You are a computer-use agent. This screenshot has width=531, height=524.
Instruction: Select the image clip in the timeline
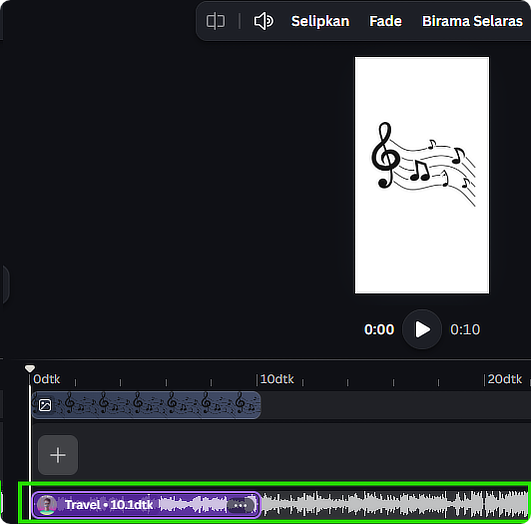(x=146, y=405)
